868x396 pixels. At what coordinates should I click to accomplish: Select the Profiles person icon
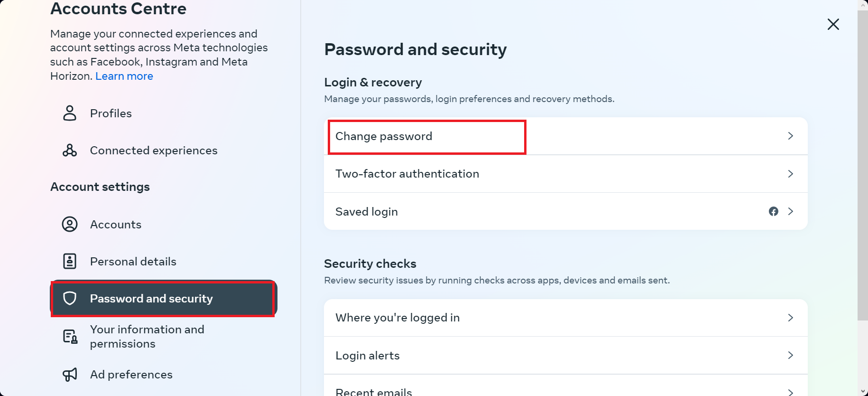tap(70, 113)
